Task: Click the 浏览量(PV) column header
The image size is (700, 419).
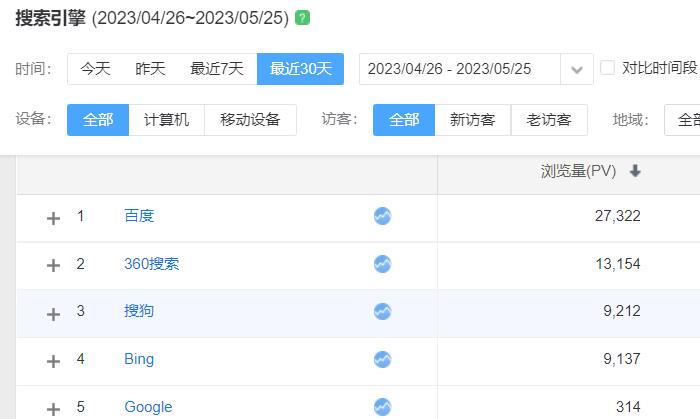Action: (578, 171)
